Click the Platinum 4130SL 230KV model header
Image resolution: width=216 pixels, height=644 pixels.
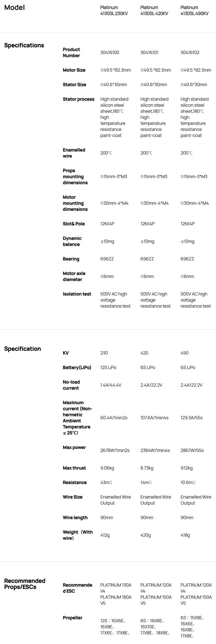(114, 11)
